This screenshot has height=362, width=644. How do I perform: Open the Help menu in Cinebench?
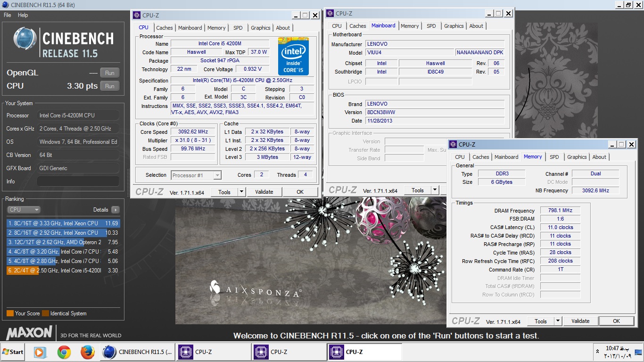coord(23,15)
